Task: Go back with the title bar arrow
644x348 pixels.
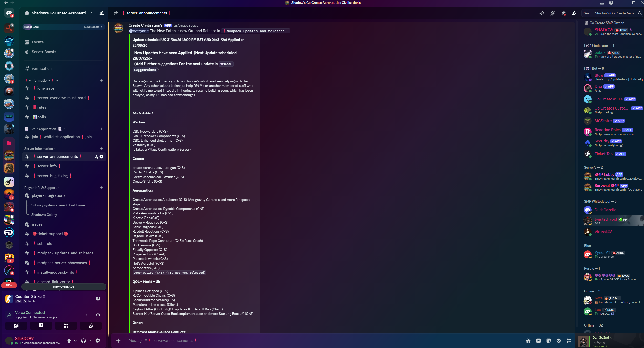Action: click(6, 3)
